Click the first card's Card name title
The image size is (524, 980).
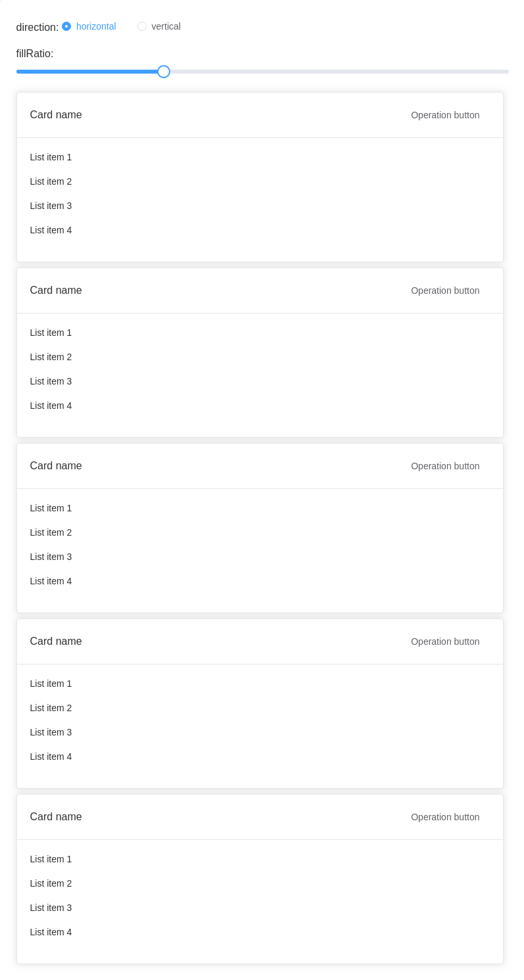(56, 115)
